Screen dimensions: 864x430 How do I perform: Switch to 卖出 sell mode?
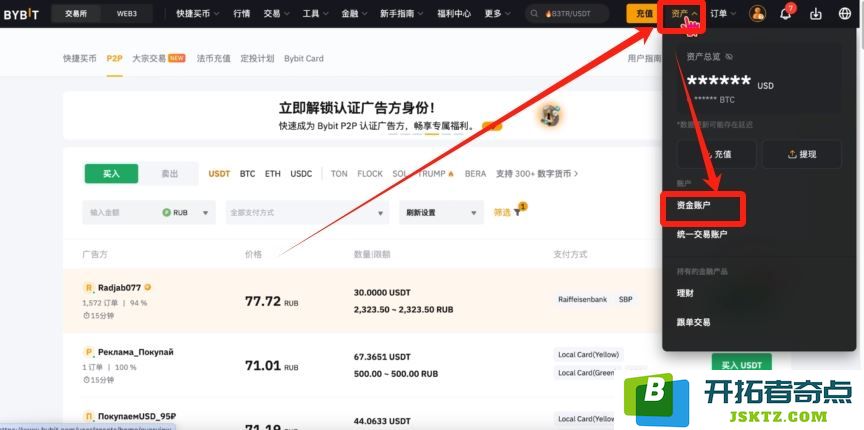coord(169,173)
